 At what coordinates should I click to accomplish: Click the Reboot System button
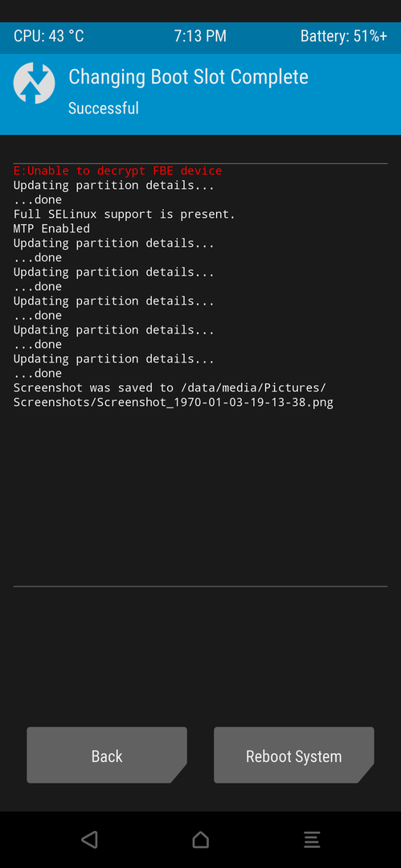294,755
